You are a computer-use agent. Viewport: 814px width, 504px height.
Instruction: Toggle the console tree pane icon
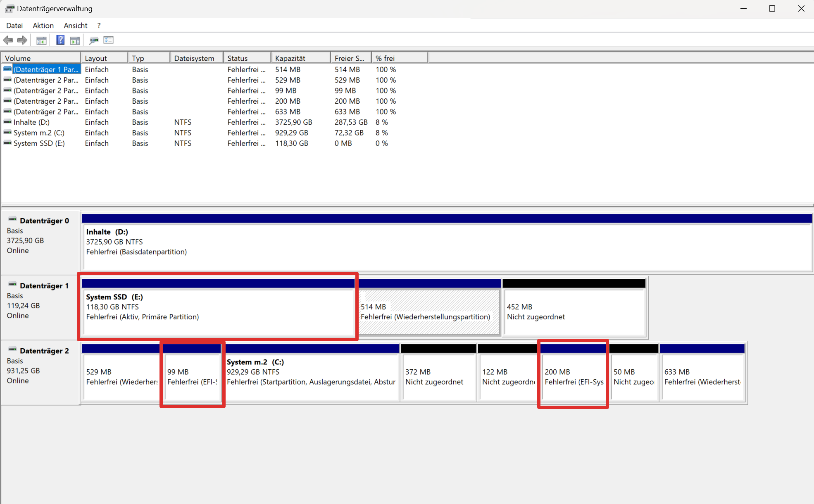(41, 40)
